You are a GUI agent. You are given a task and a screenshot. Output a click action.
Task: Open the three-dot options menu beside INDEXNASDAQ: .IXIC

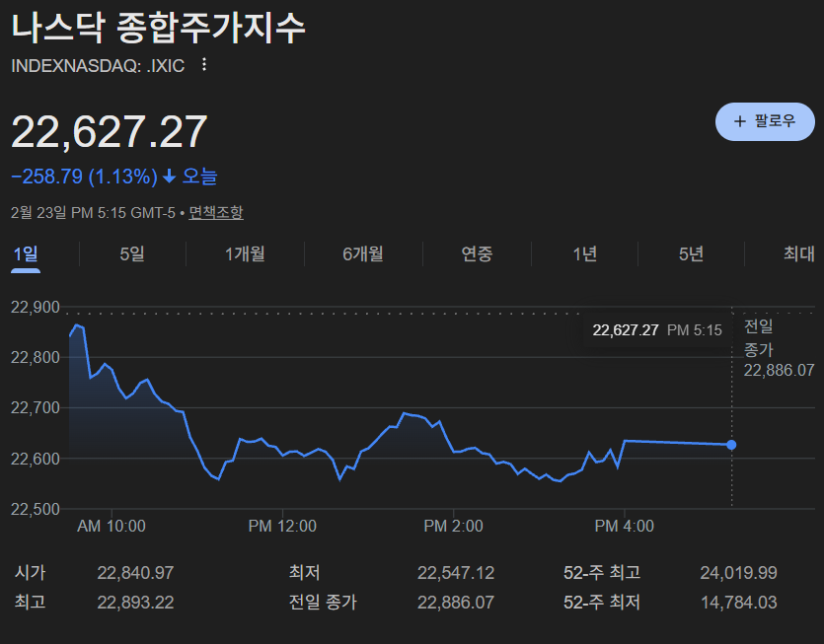(x=204, y=65)
